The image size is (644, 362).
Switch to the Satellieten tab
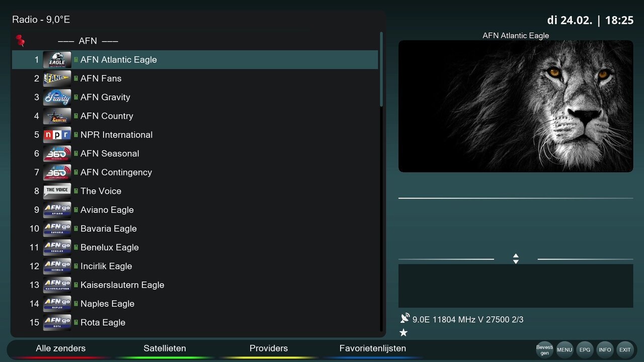[165, 348]
